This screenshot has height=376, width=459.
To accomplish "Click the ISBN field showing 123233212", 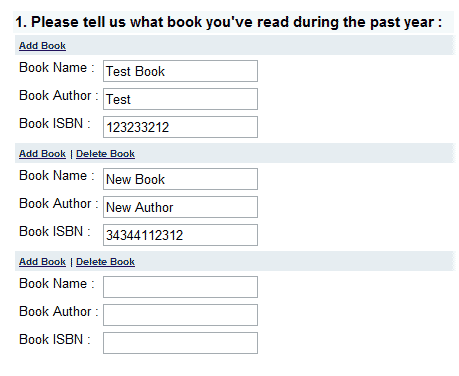I will pyautogui.click(x=180, y=127).
